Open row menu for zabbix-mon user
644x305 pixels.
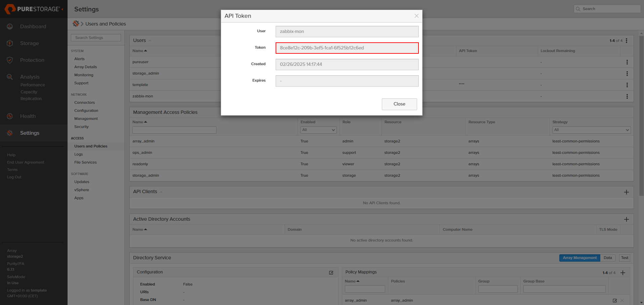click(627, 96)
